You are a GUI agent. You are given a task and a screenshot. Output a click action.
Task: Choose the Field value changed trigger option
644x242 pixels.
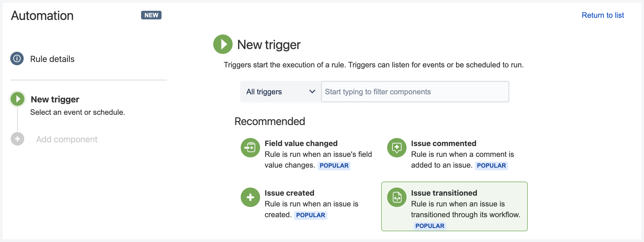[301, 143]
